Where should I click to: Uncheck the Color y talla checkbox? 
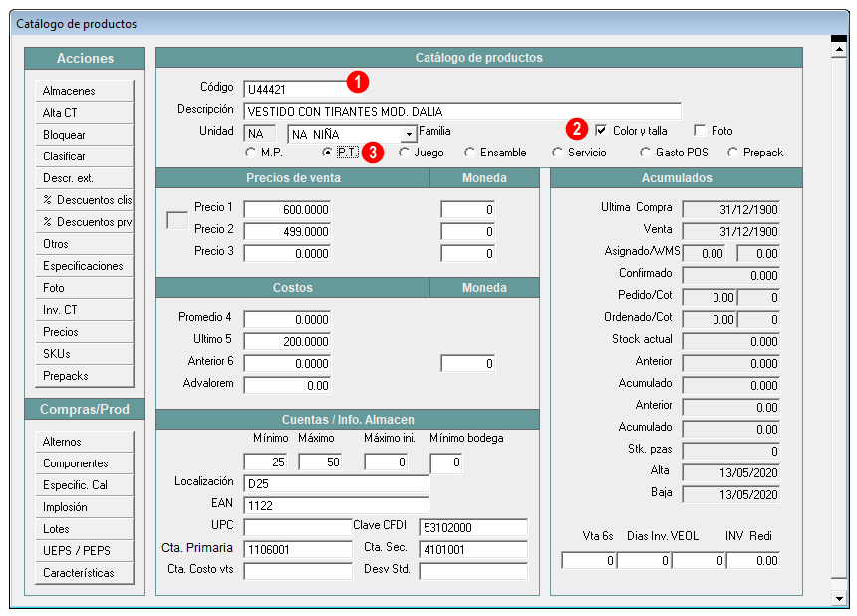[601, 131]
